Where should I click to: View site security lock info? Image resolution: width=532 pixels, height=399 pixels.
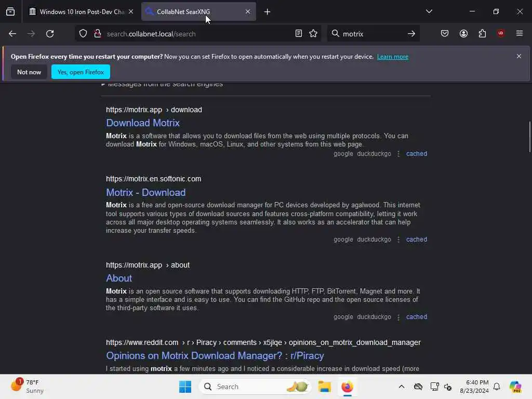click(x=97, y=34)
